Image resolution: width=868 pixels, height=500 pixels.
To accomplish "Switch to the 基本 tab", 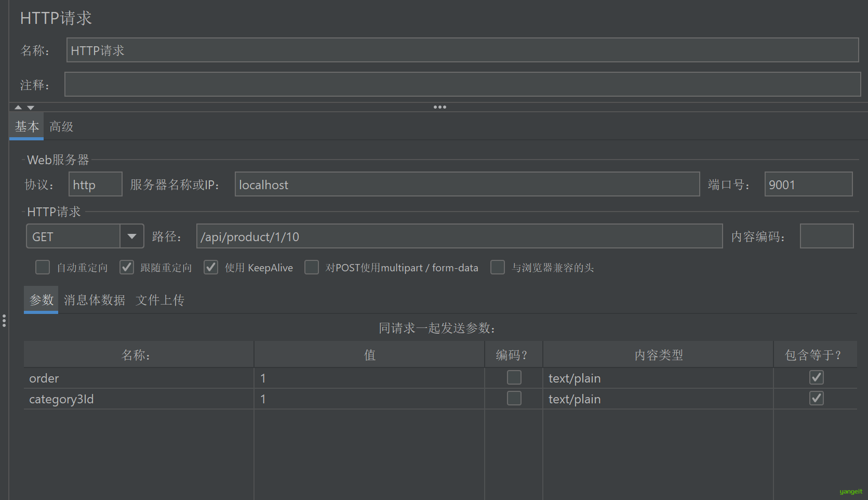I will (x=26, y=126).
